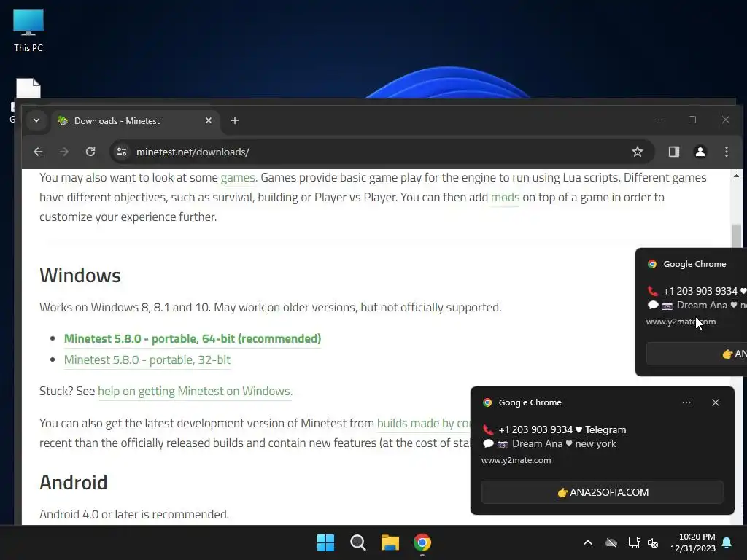
Task: Open network display tray icon
Action: pos(634,542)
